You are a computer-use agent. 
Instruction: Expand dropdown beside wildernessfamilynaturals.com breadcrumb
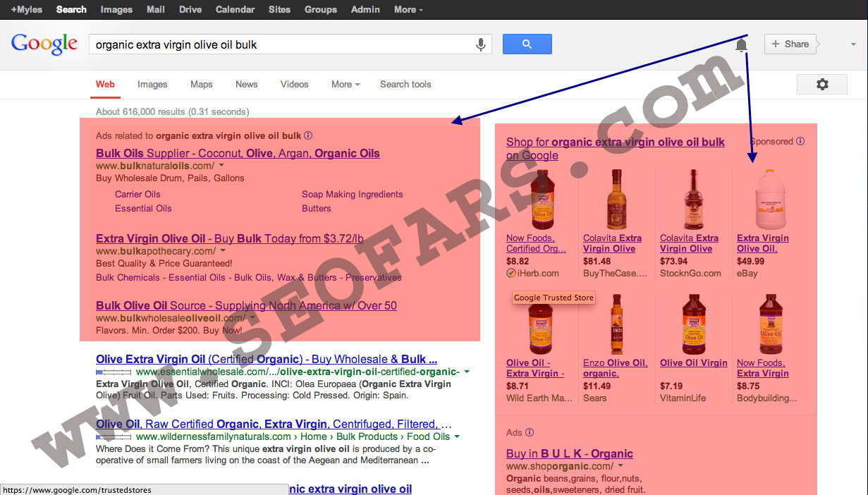(457, 436)
